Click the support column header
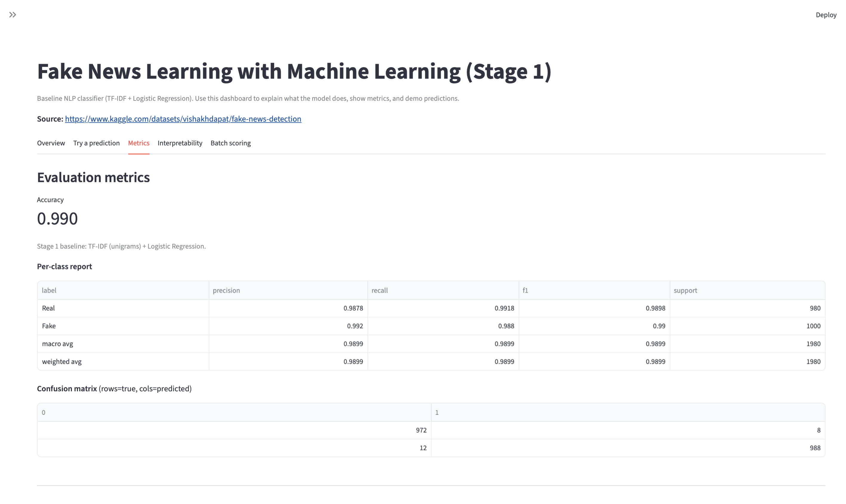Viewport: 846px width, 504px height. tap(685, 290)
